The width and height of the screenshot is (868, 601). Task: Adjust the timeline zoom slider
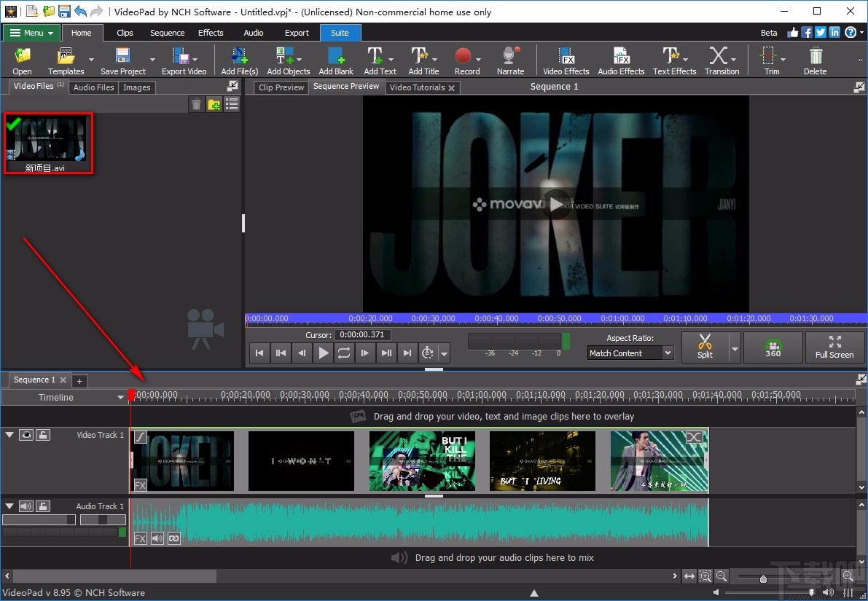click(762, 576)
